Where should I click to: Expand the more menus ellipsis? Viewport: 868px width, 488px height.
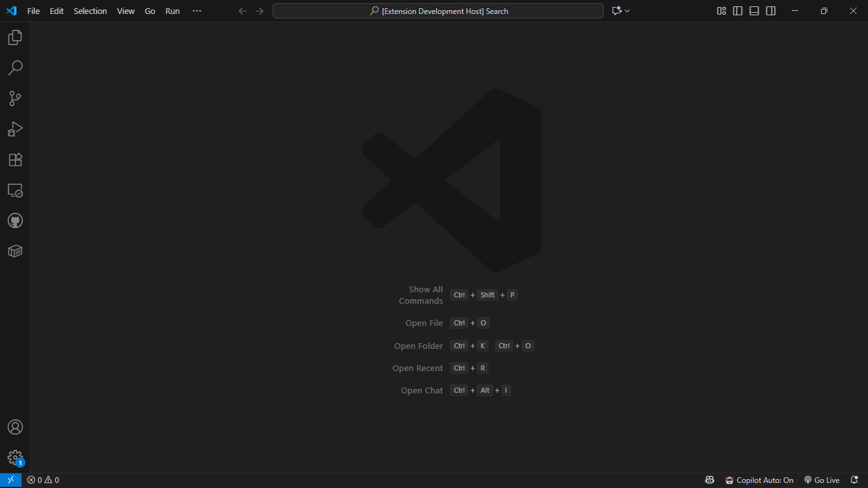pos(197,11)
